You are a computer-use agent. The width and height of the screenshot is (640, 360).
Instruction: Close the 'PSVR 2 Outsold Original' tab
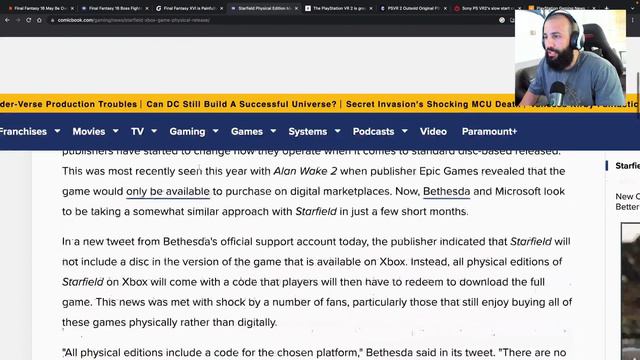445,8
